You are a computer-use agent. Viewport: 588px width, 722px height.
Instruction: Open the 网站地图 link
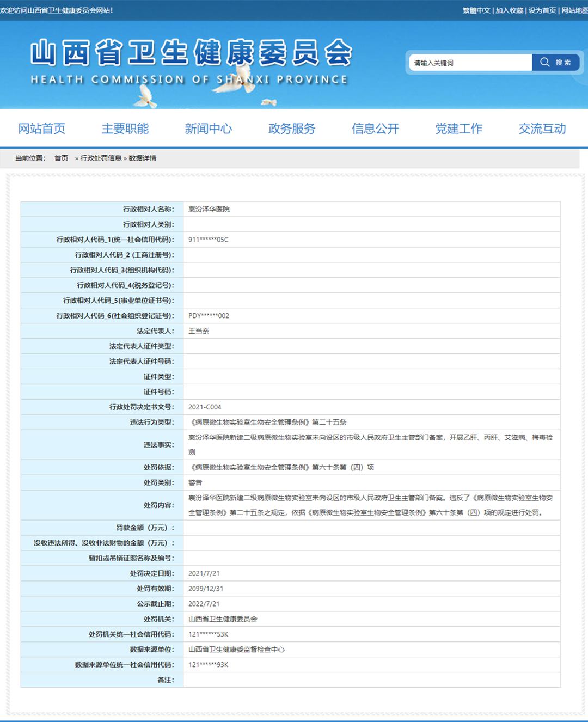point(574,10)
